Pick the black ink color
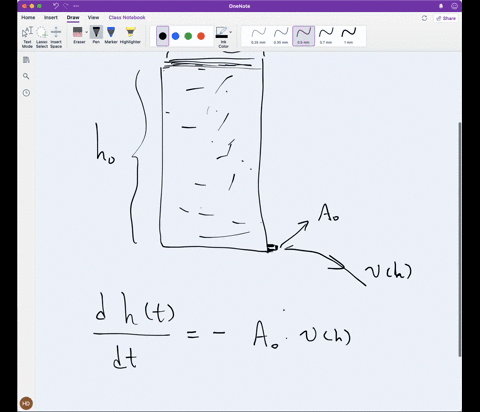 [x=163, y=36]
